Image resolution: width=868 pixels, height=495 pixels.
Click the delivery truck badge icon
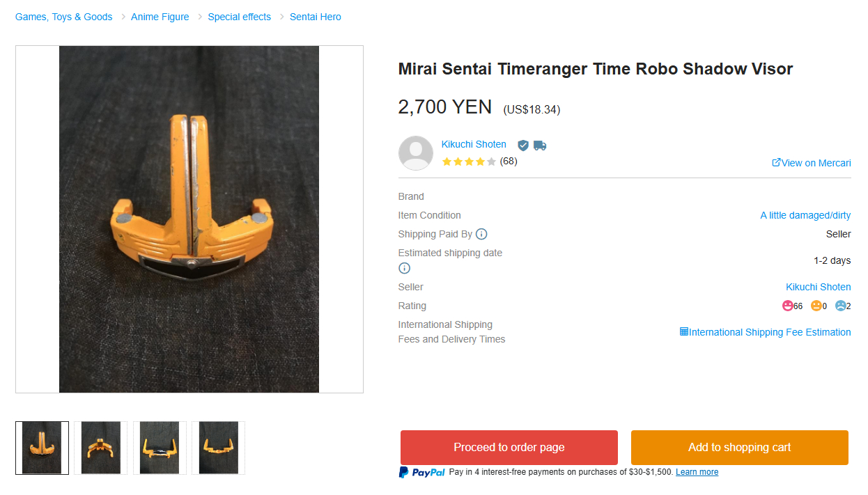coord(540,145)
